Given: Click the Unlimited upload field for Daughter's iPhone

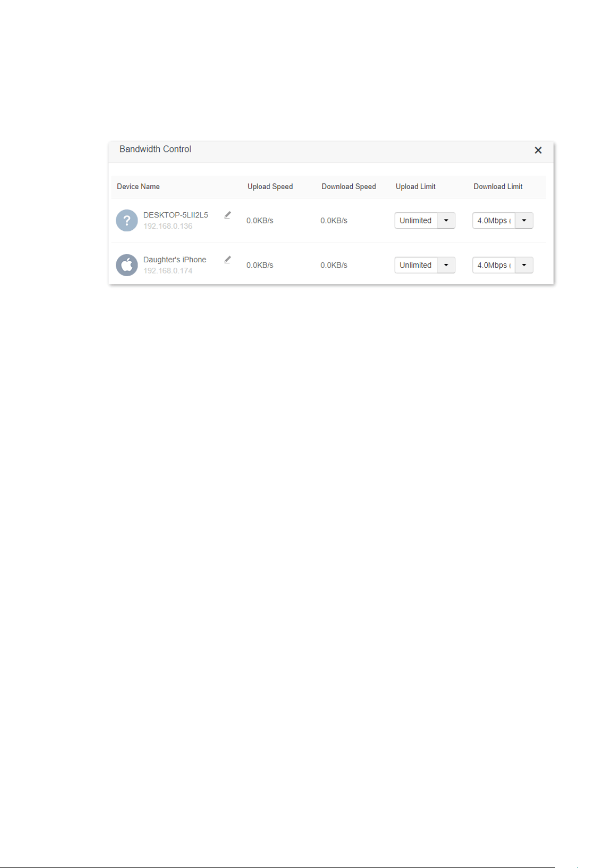Looking at the screenshot, I should coord(416,265).
